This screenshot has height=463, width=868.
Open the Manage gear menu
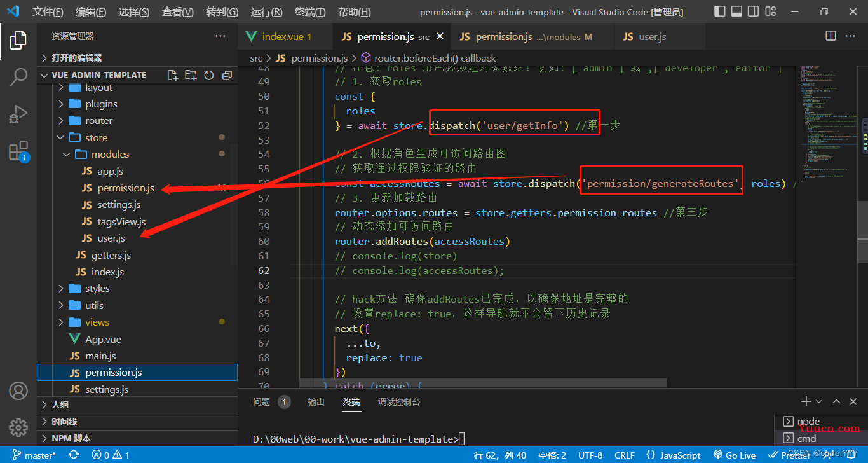(18, 427)
